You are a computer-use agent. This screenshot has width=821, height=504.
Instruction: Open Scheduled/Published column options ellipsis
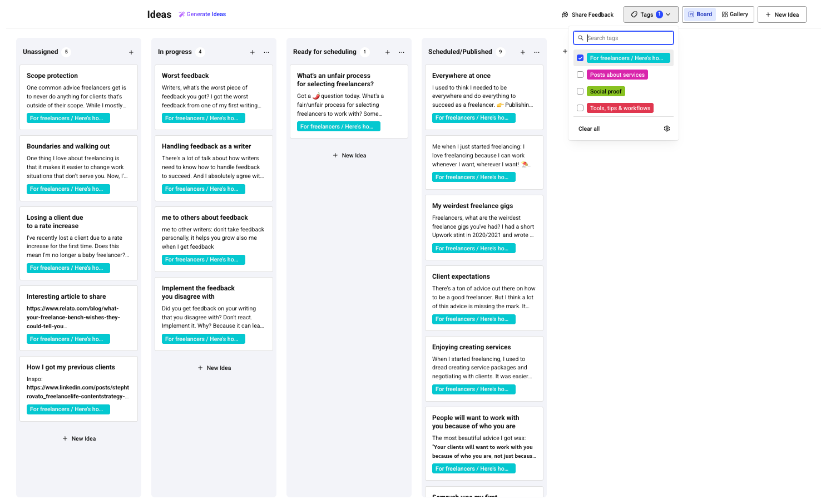point(537,52)
